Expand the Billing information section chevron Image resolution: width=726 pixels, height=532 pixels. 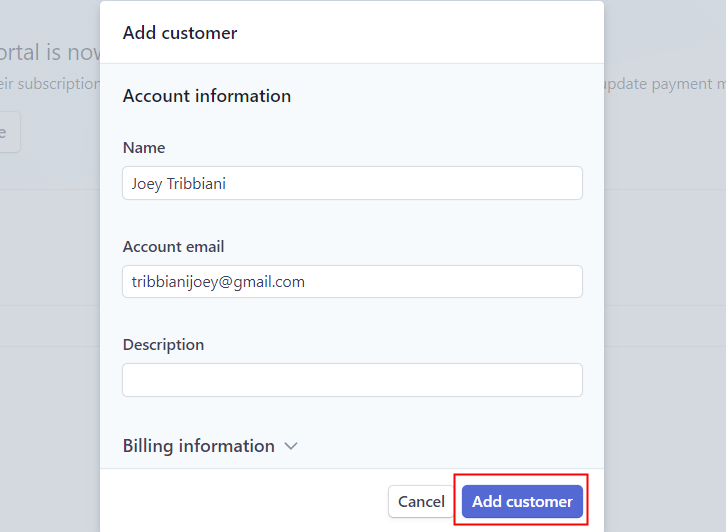click(x=291, y=446)
